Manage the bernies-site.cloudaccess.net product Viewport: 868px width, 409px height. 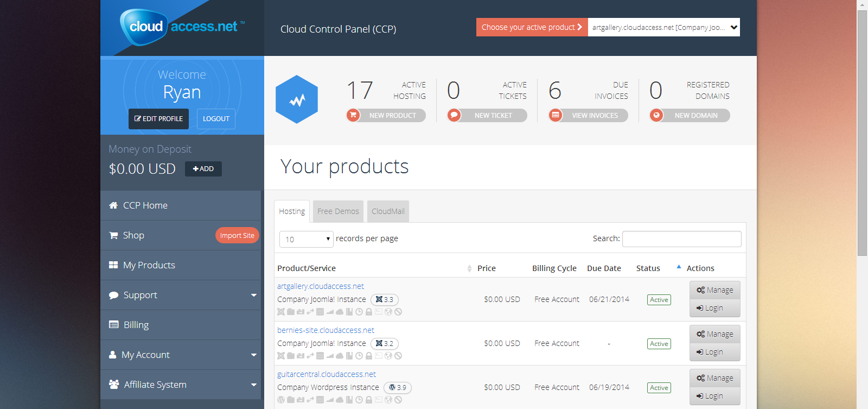coord(715,334)
